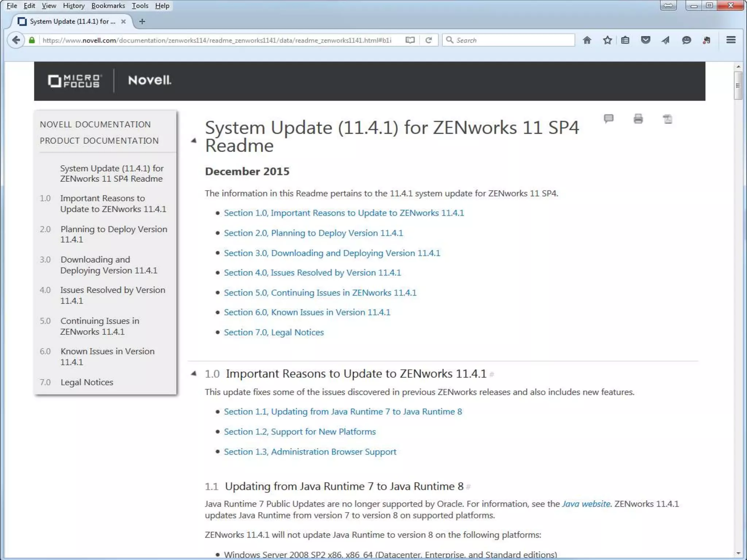Go to the Home page icon
This screenshot has height=560, width=747.
[x=587, y=40]
